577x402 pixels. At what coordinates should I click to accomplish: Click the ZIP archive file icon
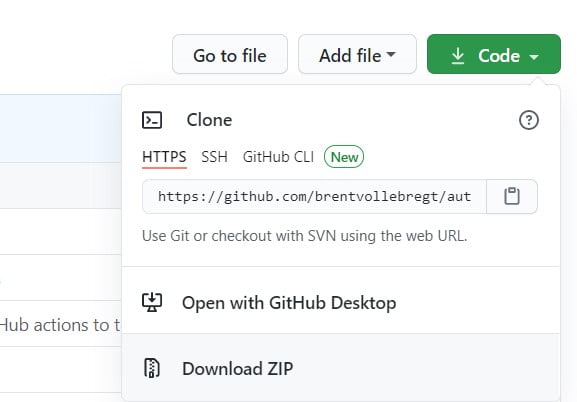(x=152, y=368)
